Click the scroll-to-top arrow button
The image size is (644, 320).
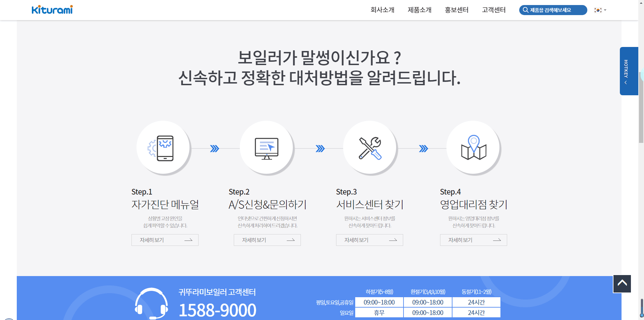622,284
